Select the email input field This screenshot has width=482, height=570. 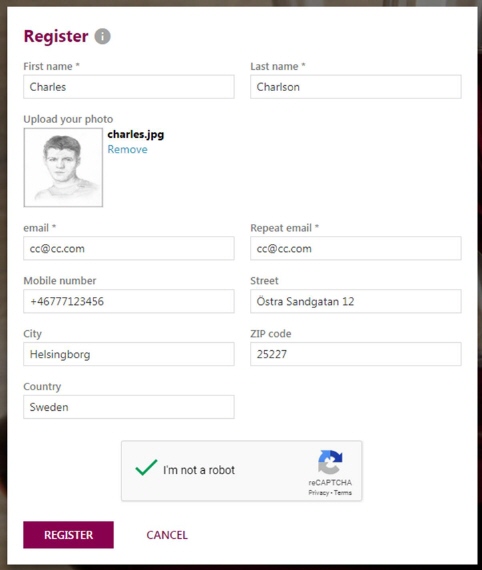129,248
